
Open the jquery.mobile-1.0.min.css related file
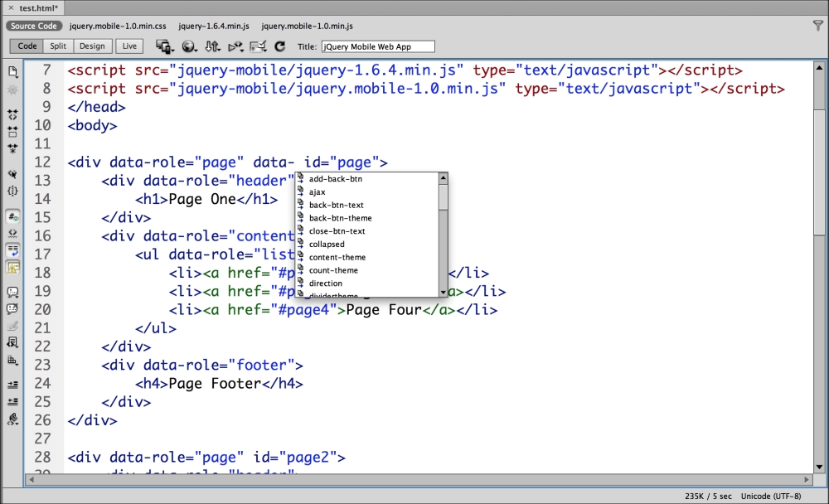[x=118, y=26]
